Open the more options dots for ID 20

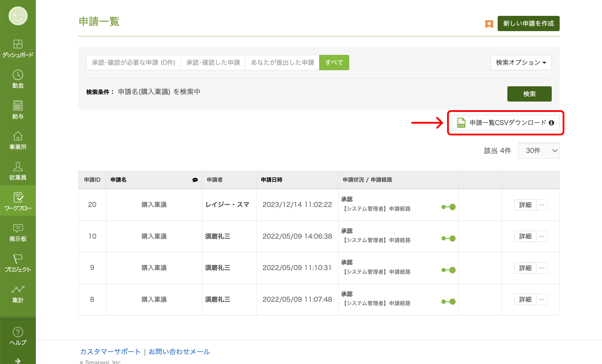pyautogui.click(x=542, y=205)
